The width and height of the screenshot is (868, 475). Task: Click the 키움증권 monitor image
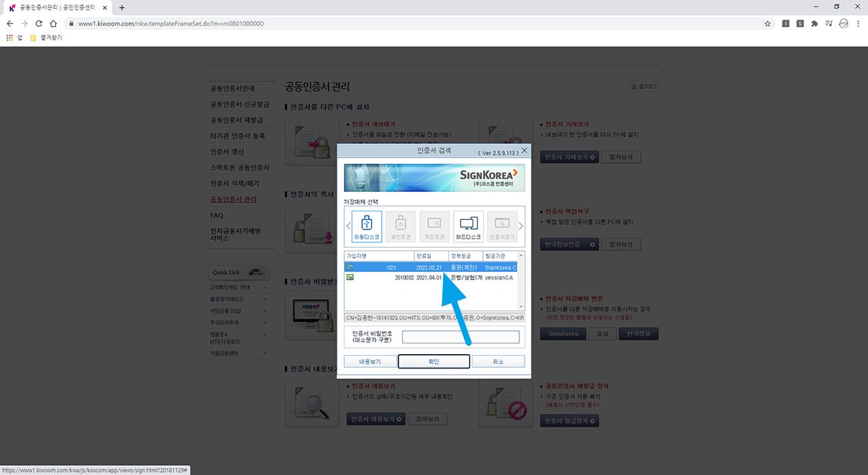pos(312,316)
